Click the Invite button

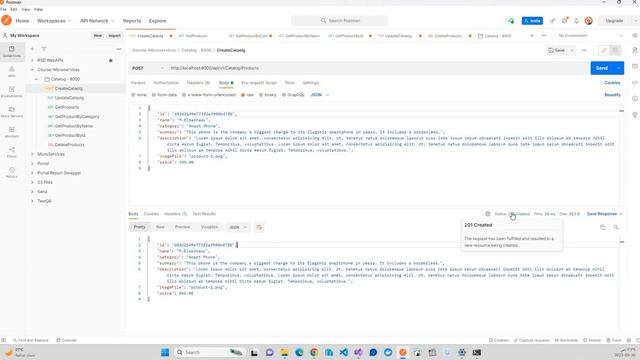[x=532, y=21]
